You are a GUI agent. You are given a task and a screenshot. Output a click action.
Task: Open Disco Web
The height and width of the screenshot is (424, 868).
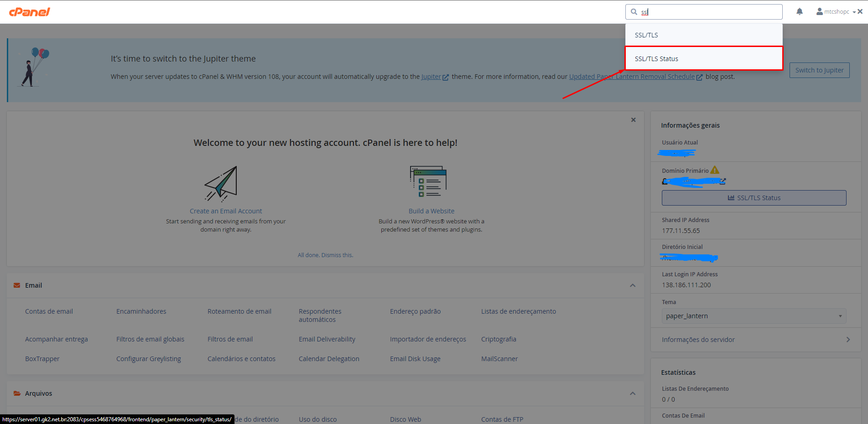[405, 419]
